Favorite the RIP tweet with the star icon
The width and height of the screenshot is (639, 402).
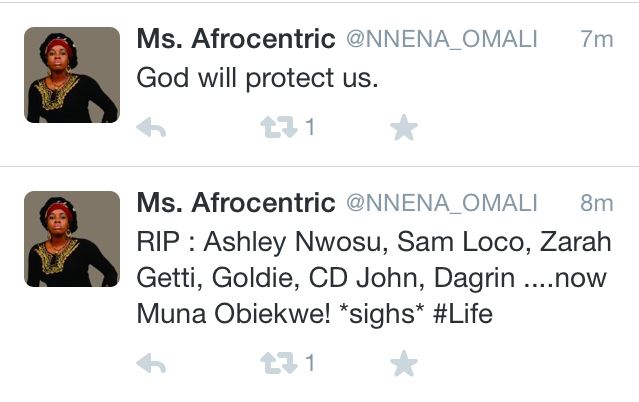403,364
